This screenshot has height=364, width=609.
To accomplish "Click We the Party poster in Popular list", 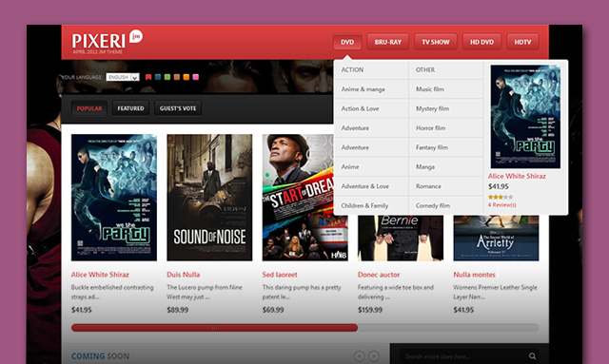I will pyautogui.click(x=114, y=198).
